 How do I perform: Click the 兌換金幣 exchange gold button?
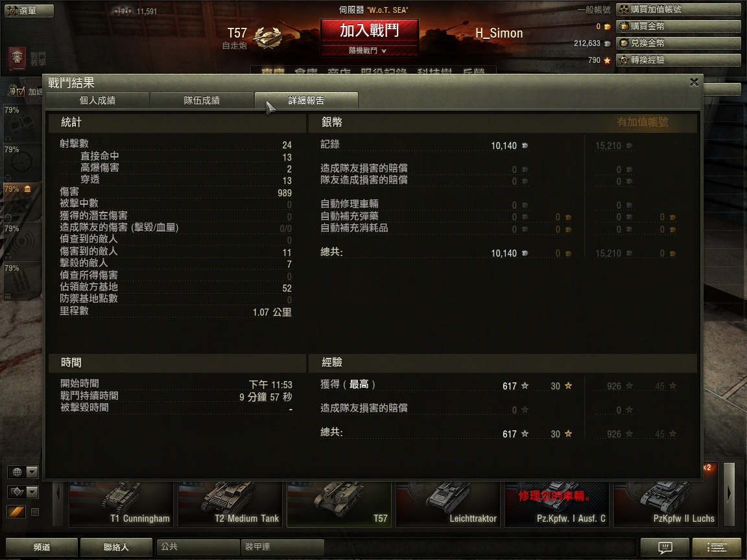tap(678, 43)
